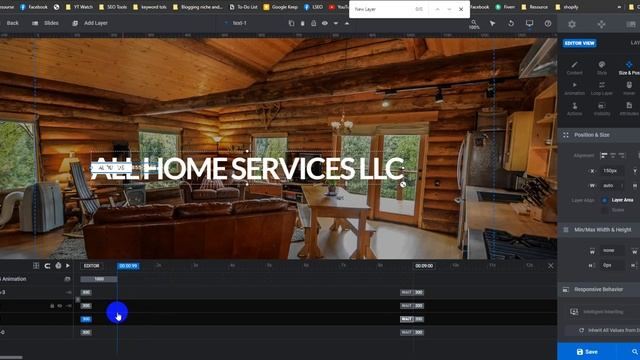Open the navigation options cross-arrows tab
640x360 pixels.
pos(601,24)
